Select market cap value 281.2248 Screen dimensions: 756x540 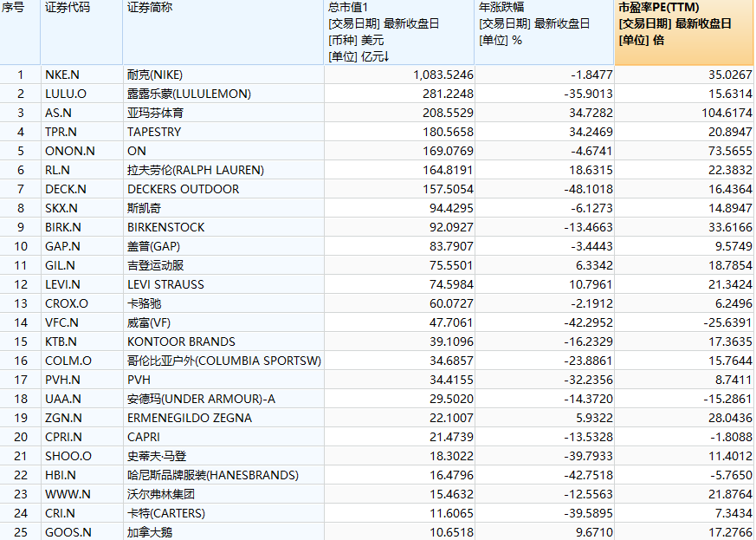[448, 94]
